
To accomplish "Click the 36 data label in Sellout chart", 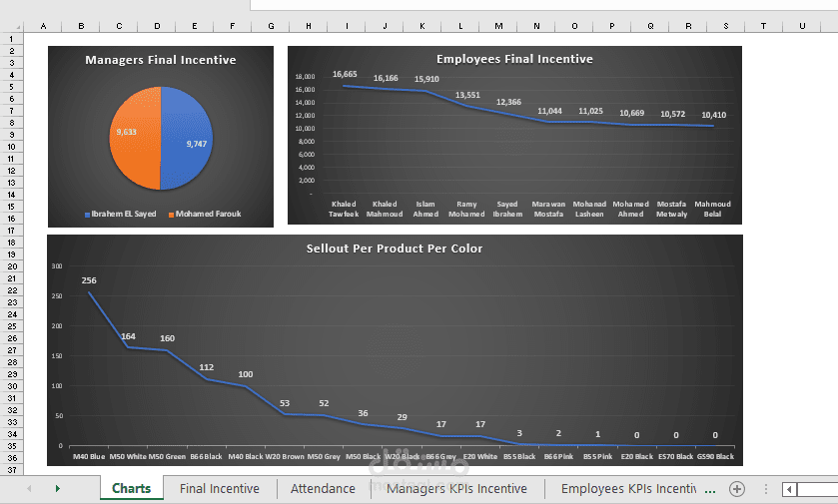I will click(363, 413).
